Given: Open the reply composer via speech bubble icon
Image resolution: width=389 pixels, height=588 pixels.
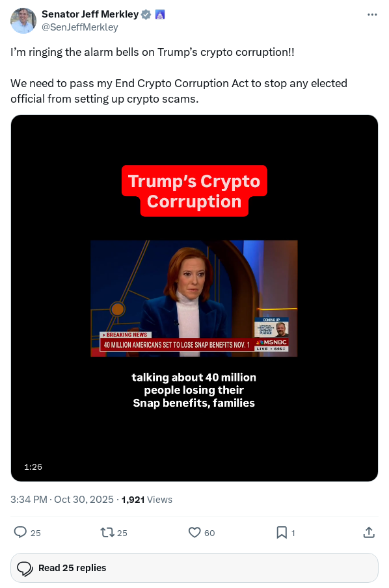Looking at the screenshot, I should click(x=20, y=532).
